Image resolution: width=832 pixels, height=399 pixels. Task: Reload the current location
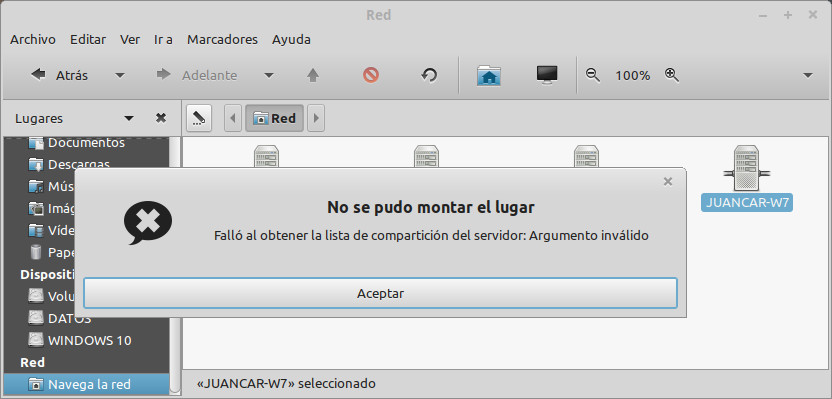(x=429, y=75)
